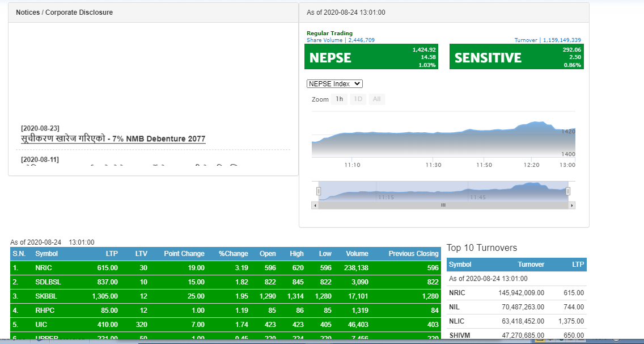Set chart zoom to 1h
644x344 pixels.
[x=339, y=99]
